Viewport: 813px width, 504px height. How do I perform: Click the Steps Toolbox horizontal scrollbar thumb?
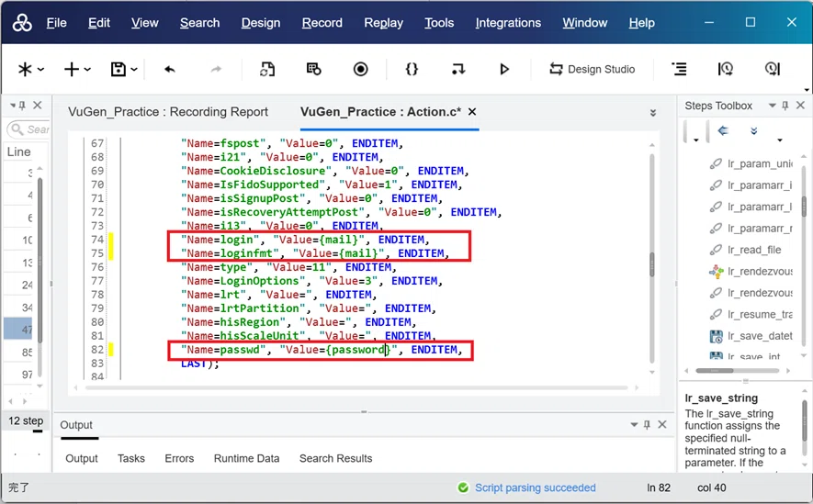[x=715, y=370]
